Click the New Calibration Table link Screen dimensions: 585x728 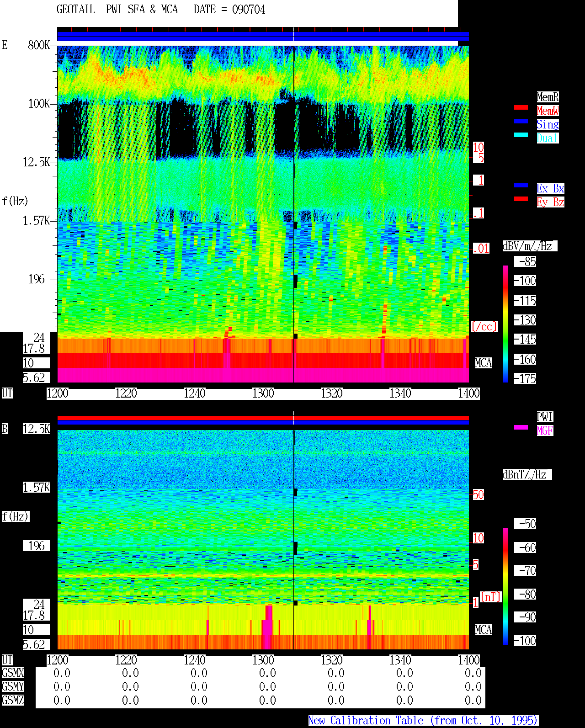(423, 721)
